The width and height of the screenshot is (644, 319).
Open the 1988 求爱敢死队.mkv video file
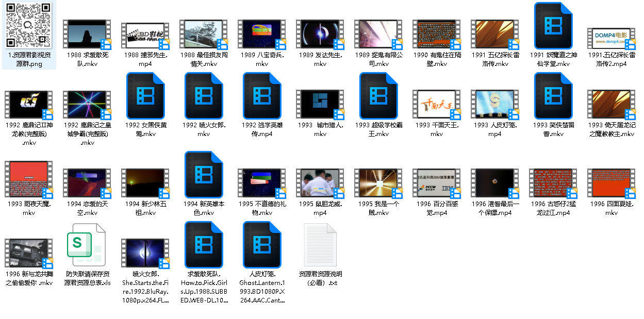coord(87,34)
